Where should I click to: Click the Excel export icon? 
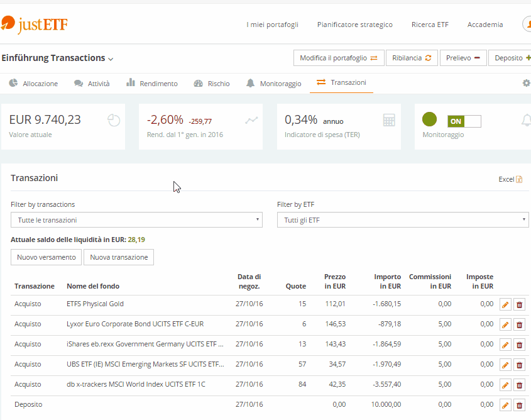(x=519, y=179)
